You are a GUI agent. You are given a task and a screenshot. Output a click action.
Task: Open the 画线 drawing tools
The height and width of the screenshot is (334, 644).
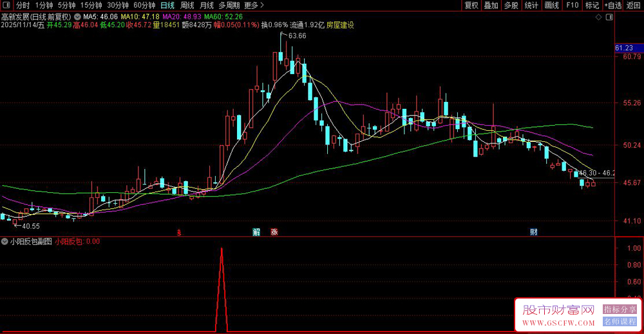(x=551, y=5)
